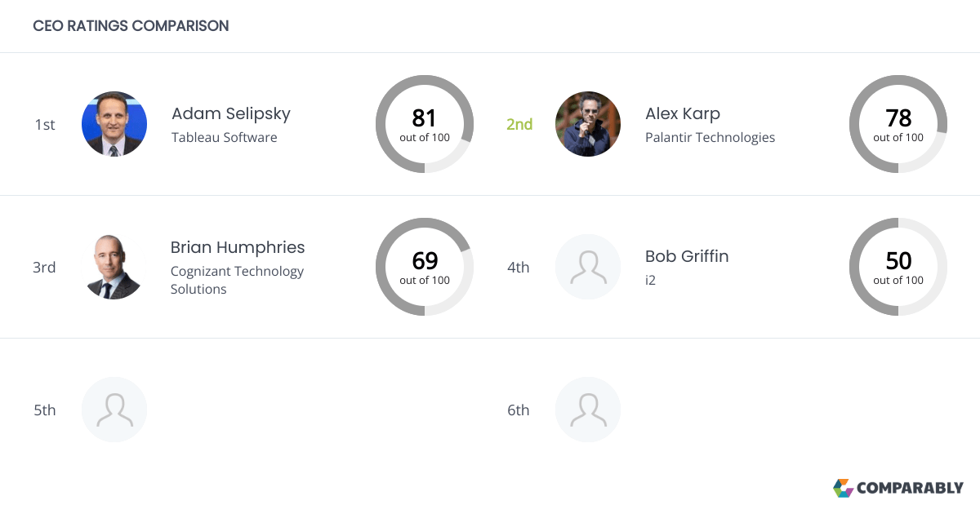Screen dimensions: 980x514
Task: Click the Tableau Software company label
Action: [x=224, y=137]
